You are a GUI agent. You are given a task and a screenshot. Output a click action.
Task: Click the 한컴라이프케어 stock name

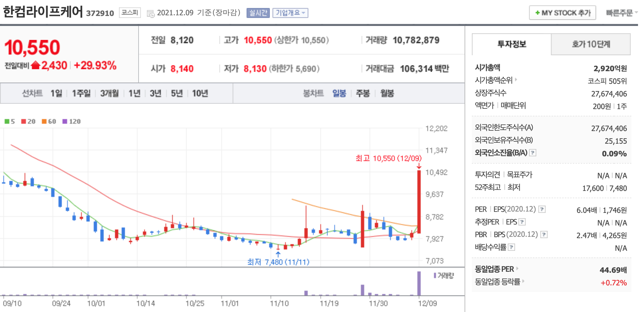click(43, 12)
